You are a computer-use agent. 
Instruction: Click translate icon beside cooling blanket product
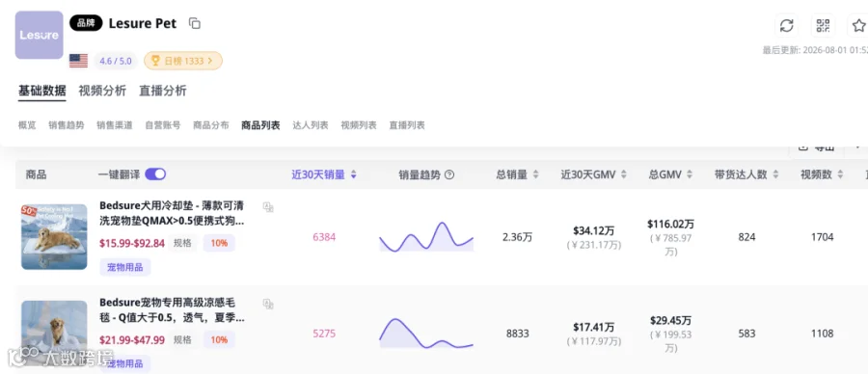[x=268, y=304]
